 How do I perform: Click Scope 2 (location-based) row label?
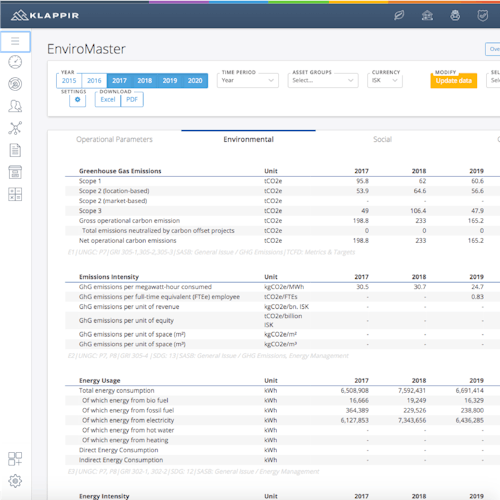pyautogui.click(x=114, y=191)
